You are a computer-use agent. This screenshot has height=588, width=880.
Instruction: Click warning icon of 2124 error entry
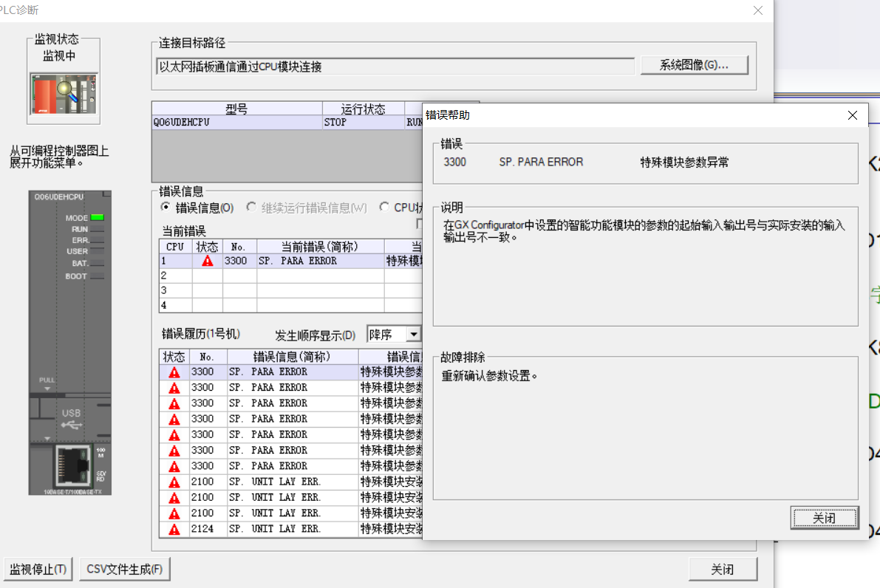(174, 530)
